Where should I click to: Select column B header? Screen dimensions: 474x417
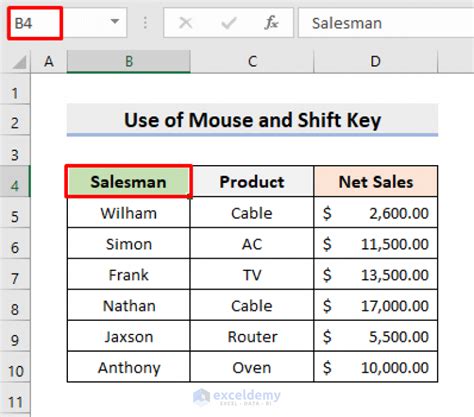tap(129, 61)
